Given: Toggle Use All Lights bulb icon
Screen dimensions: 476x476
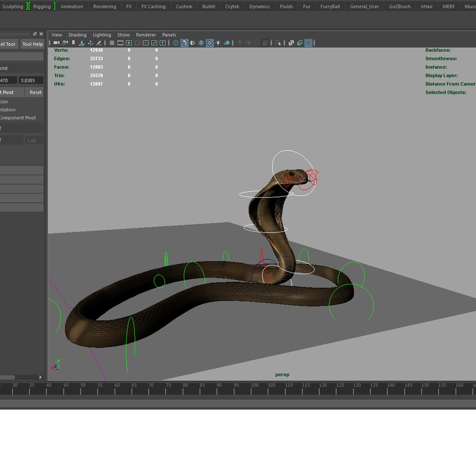Looking at the screenshot, I should click(x=218, y=43).
